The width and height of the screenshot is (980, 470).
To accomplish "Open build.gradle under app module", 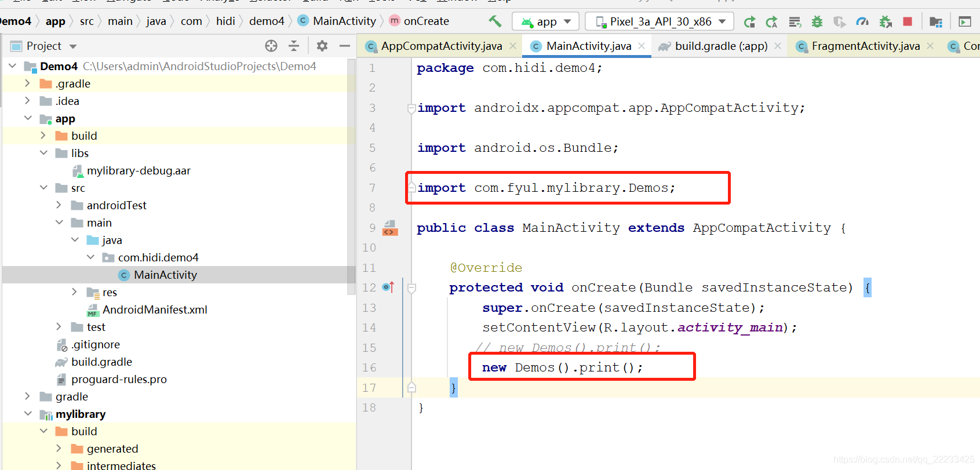I will 101,362.
